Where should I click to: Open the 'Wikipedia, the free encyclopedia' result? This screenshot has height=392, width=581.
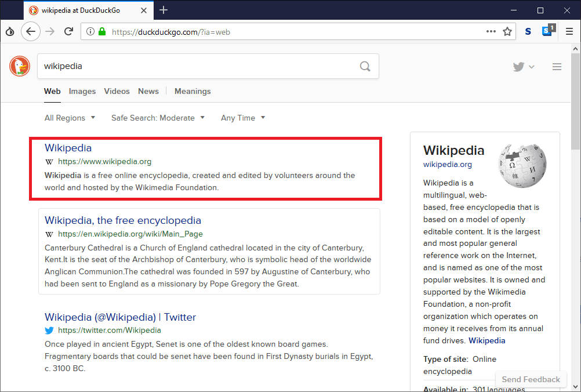click(x=123, y=220)
